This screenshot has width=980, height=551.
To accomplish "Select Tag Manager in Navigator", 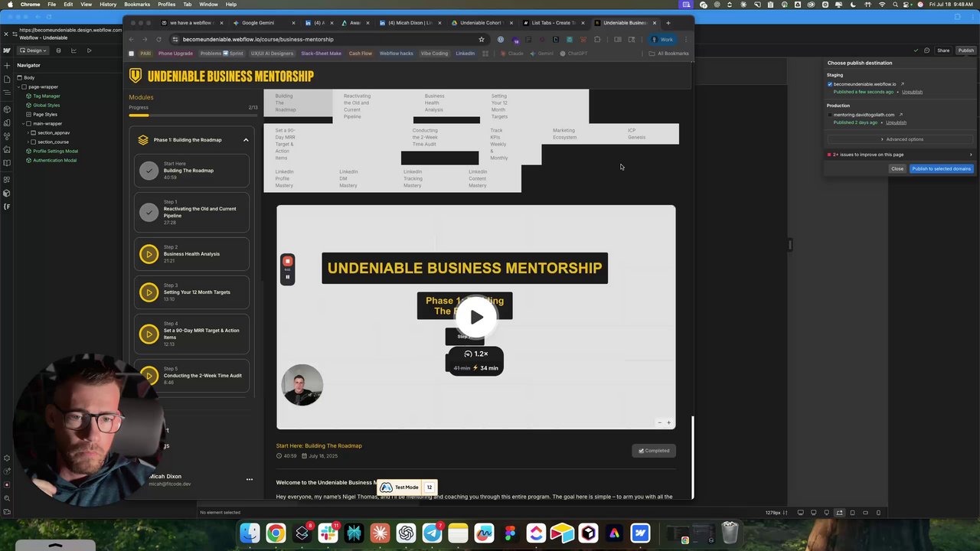I will [46, 96].
